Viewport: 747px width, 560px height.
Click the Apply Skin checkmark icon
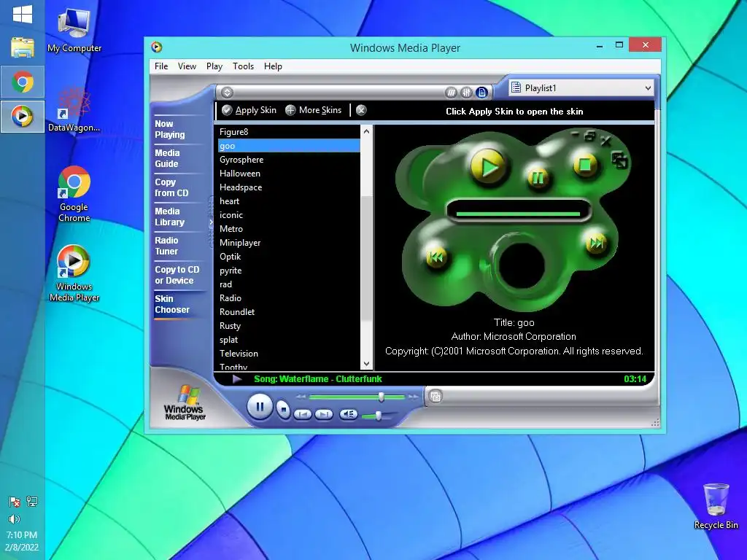[227, 111]
